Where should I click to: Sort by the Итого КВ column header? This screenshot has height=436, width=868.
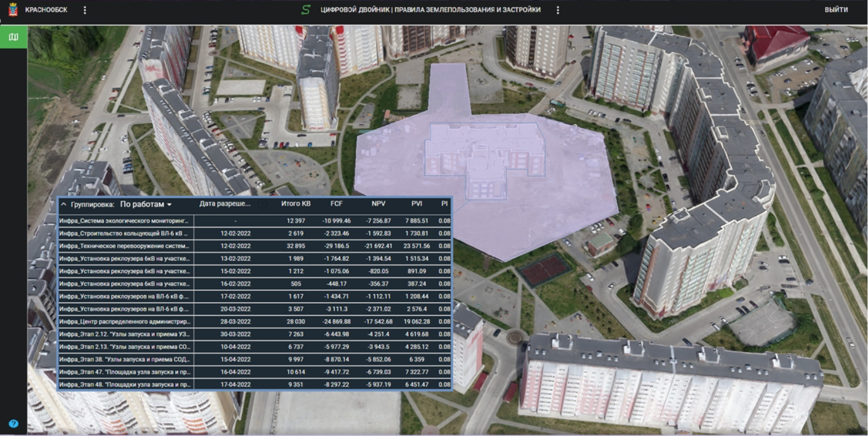[296, 204]
